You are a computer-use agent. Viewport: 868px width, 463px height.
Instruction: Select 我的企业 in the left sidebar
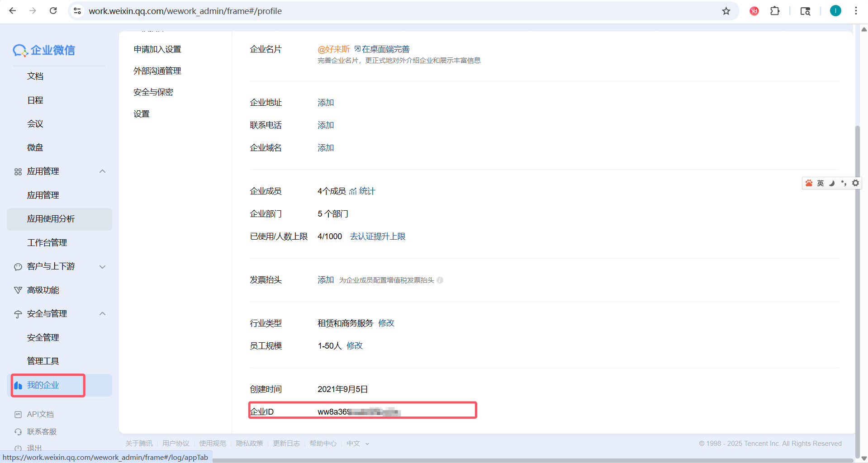(43, 385)
